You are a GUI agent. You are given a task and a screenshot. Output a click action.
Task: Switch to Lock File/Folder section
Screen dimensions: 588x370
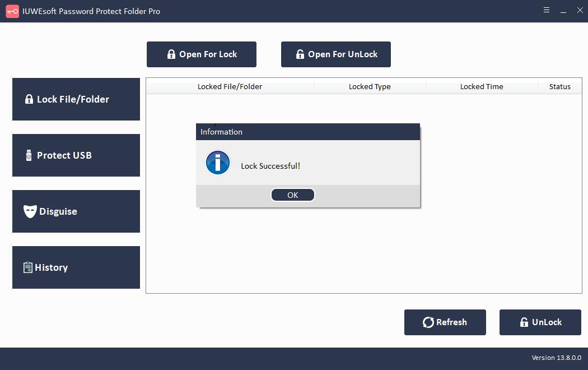point(76,99)
